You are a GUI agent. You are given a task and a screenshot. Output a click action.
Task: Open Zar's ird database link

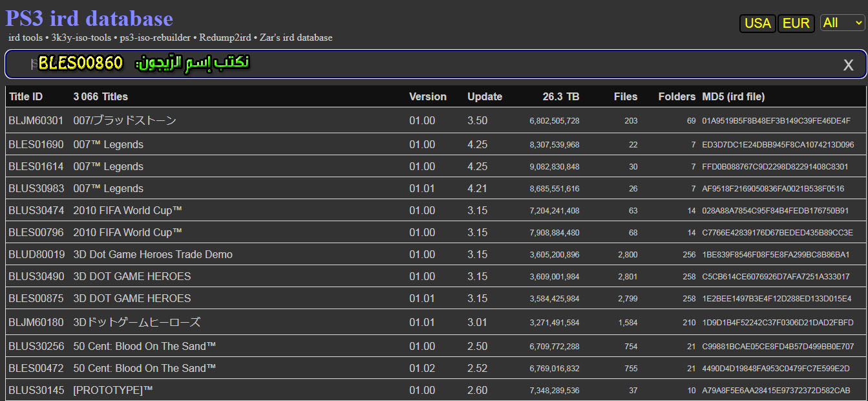[x=296, y=38]
